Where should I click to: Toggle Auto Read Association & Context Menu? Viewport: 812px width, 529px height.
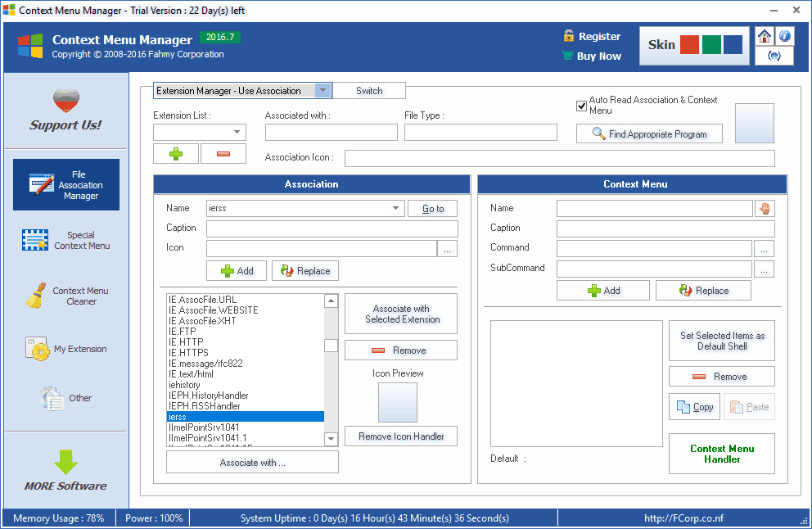click(x=581, y=106)
